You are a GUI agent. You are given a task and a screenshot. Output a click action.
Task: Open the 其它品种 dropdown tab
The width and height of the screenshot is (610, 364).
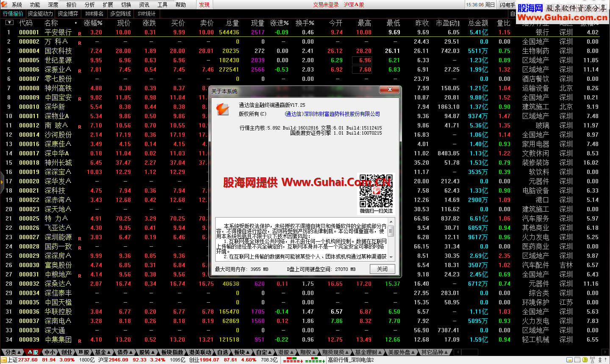pos(435,352)
